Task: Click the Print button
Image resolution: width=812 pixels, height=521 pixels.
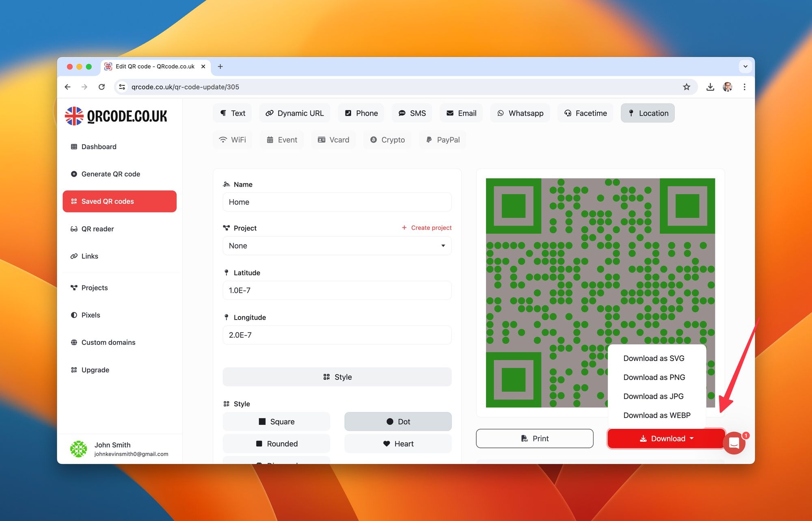Action: point(535,439)
